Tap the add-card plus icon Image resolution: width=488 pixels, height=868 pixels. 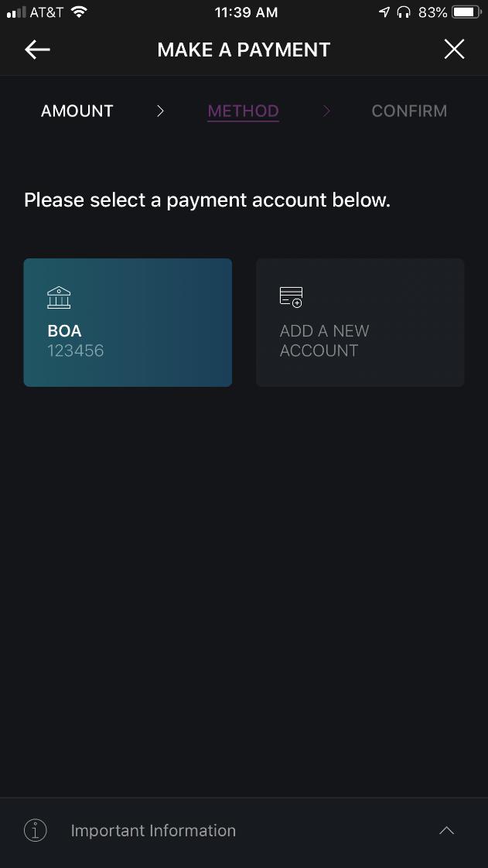291,297
